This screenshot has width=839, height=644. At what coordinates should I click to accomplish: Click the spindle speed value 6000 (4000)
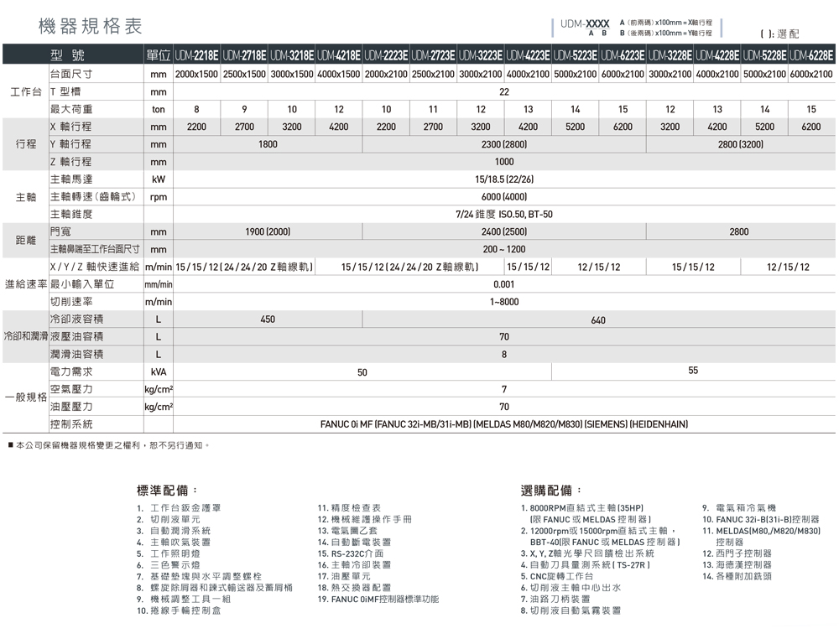tap(504, 197)
